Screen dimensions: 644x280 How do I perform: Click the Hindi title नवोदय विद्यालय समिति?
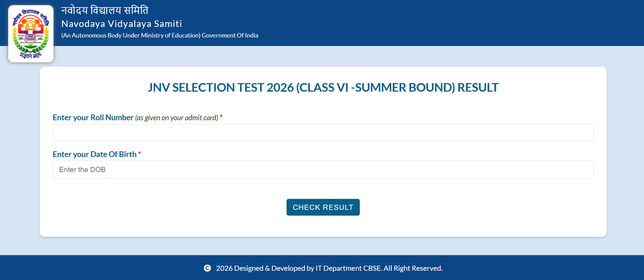(105, 10)
